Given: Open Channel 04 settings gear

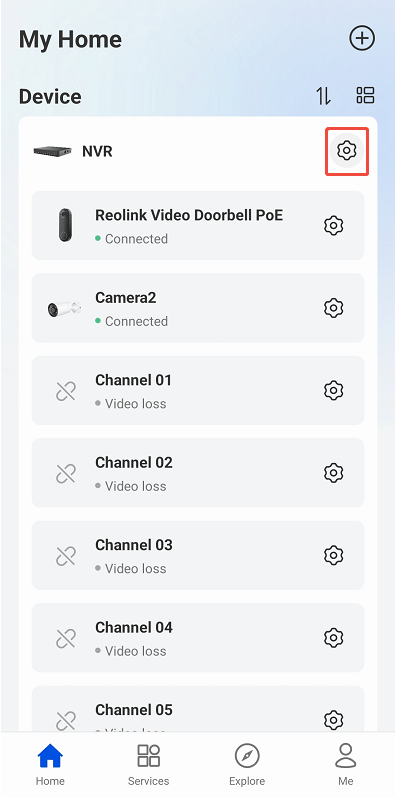Looking at the screenshot, I should click(334, 637).
